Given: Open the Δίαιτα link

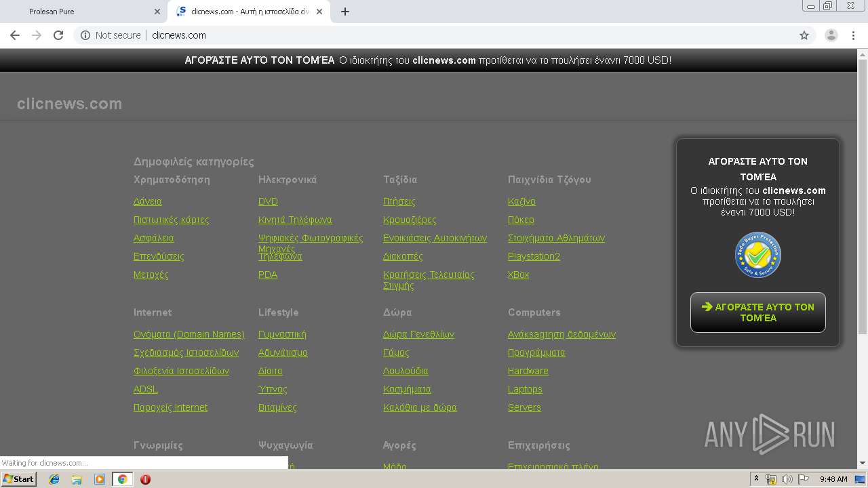Looking at the screenshot, I should point(270,371).
